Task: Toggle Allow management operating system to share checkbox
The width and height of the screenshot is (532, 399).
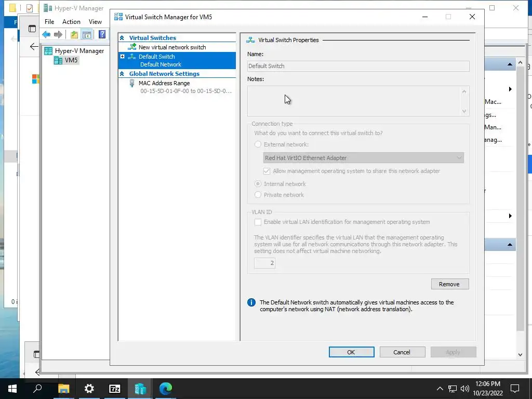Action: click(267, 171)
